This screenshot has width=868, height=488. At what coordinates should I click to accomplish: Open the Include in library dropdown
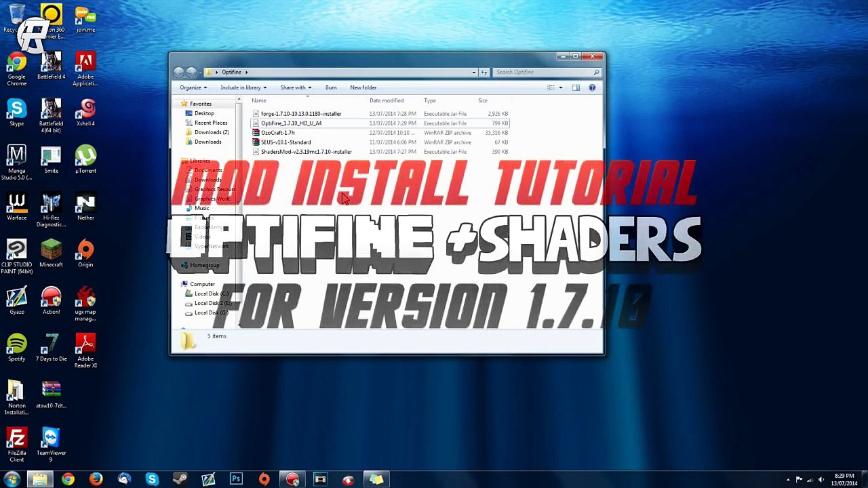tap(243, 87)
